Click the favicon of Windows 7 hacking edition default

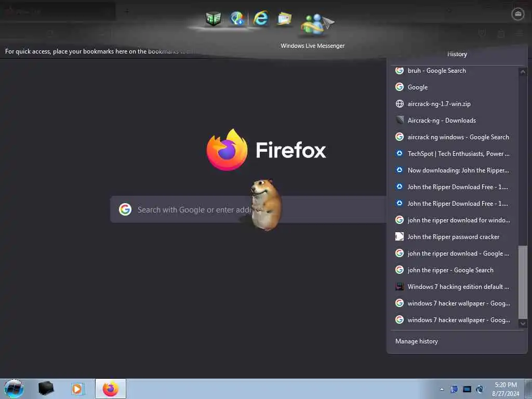400,287
